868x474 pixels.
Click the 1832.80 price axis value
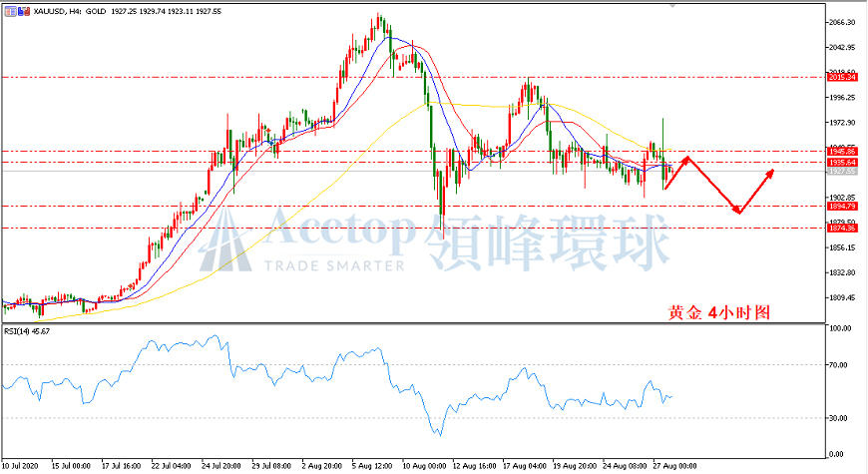(842, 272)
